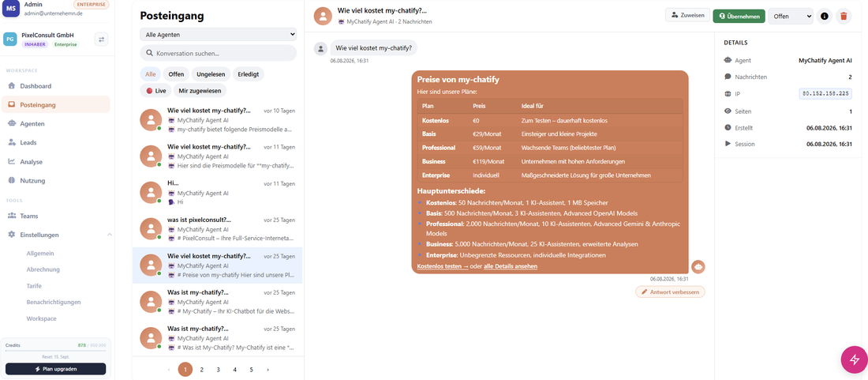Image resolution: width=868 pixels, height=380 pixels.
Task: Click the Business row in price table
Action: click(x=550, y=162)
